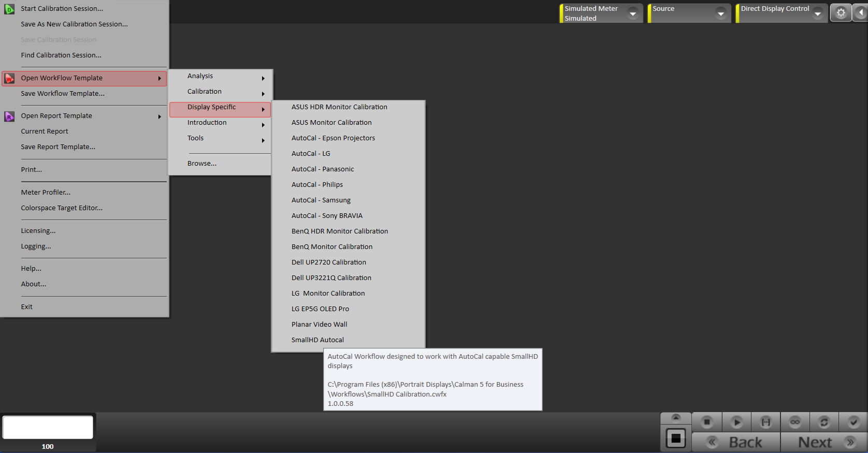Click the Back button
The height and width of the screenshot is (453, 868).
736,442
